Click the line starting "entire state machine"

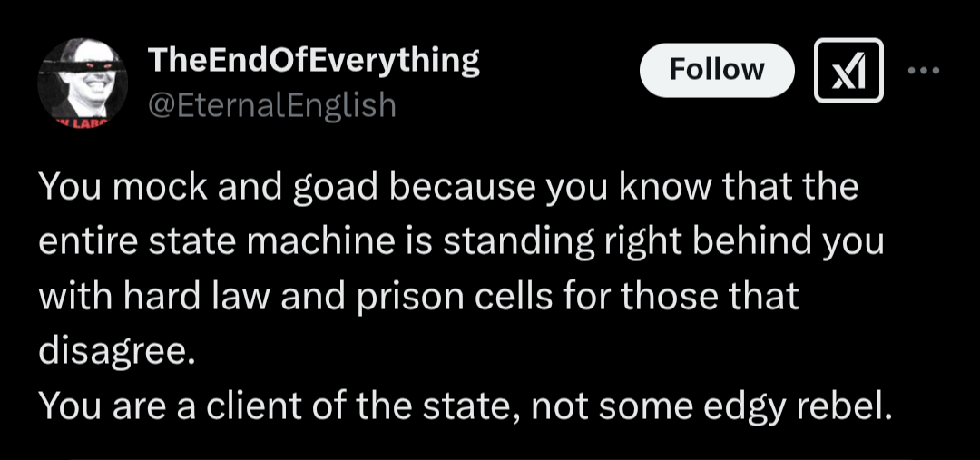click(x=461, y=244)
